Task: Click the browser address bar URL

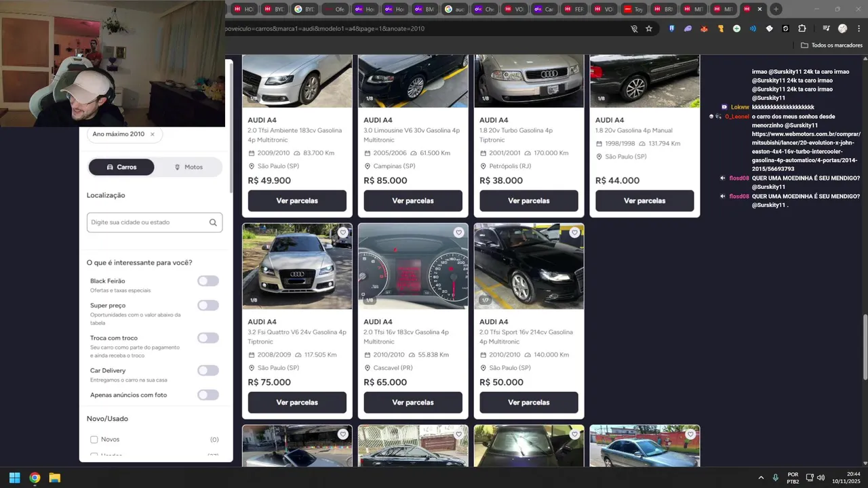Action: point(325,28)
